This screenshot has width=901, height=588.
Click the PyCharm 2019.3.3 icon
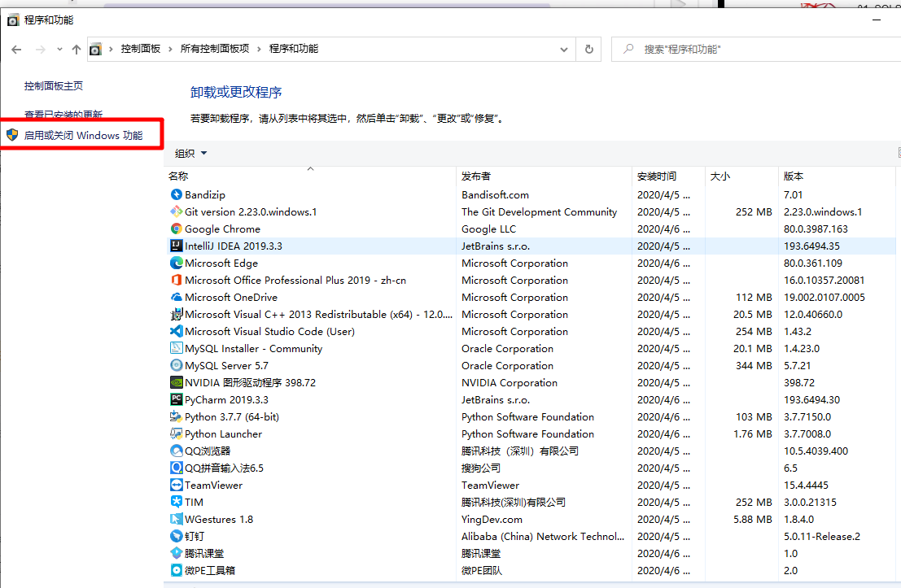point(177,399)
